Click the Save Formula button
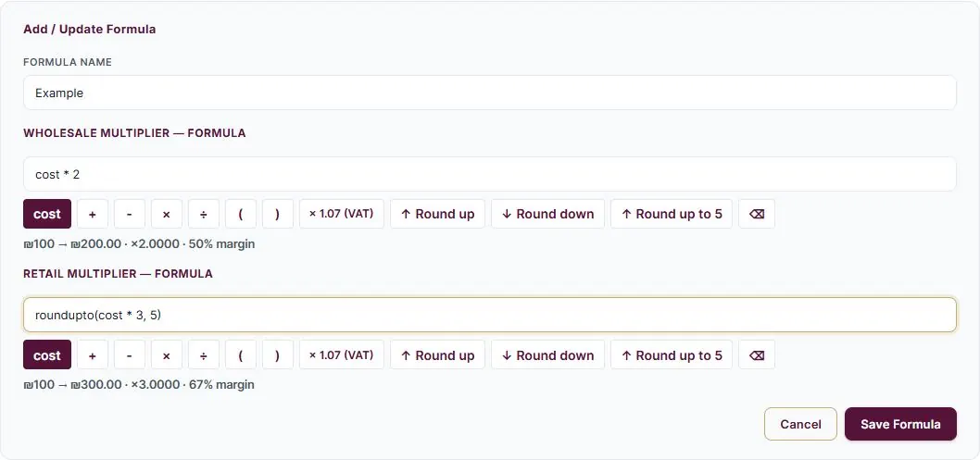 click(x=900, y=425)
